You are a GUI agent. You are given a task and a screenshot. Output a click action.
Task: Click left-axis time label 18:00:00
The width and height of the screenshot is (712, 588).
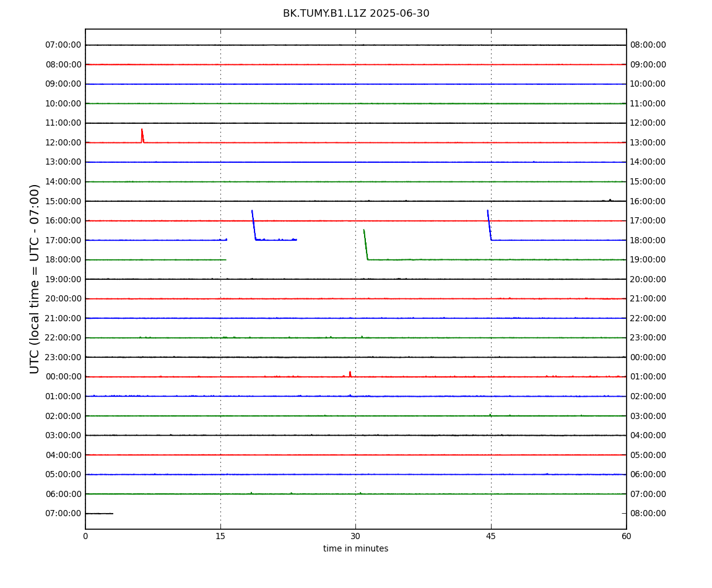tap(64, 260)
